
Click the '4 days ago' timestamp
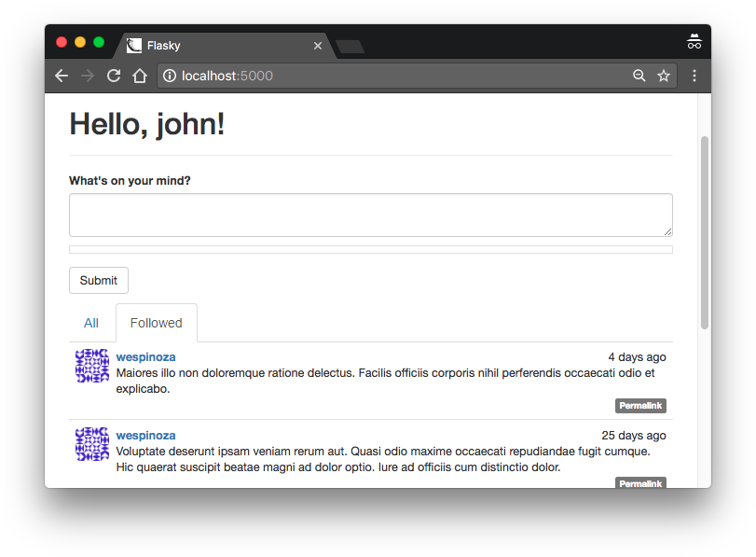(x=637, y=357)
